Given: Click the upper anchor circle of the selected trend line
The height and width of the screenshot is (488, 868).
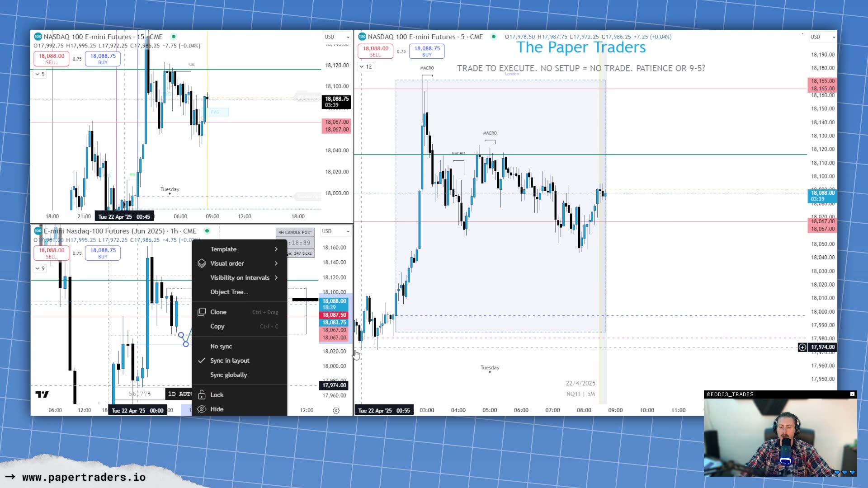Looking at the screenshot, I should click(x=181, y=335).
